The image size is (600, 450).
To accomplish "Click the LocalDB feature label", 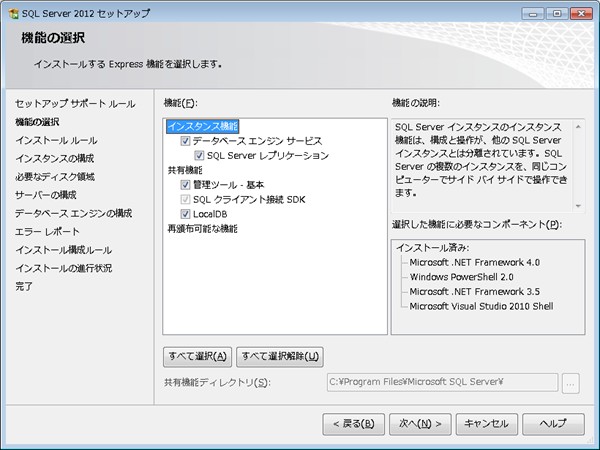I will [x=210, y=214].
